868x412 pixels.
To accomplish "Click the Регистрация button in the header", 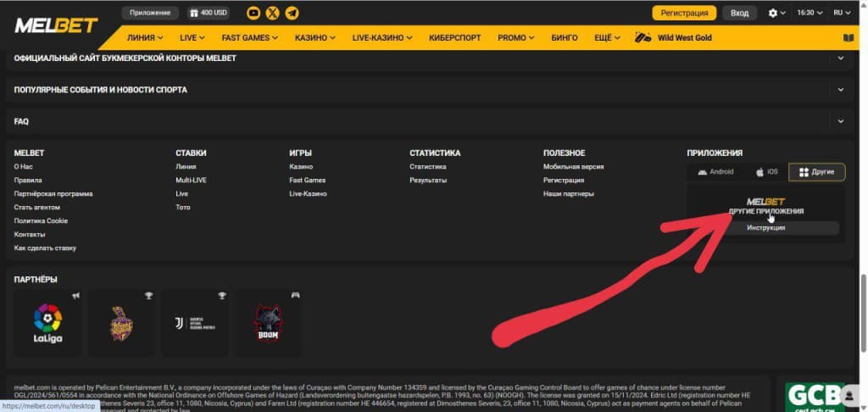I will click(684, 13).
